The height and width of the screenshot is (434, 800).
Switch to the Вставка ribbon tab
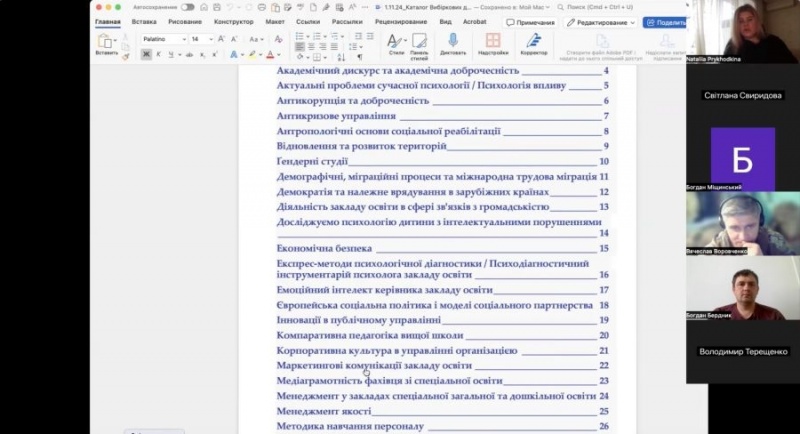[143, 21]
